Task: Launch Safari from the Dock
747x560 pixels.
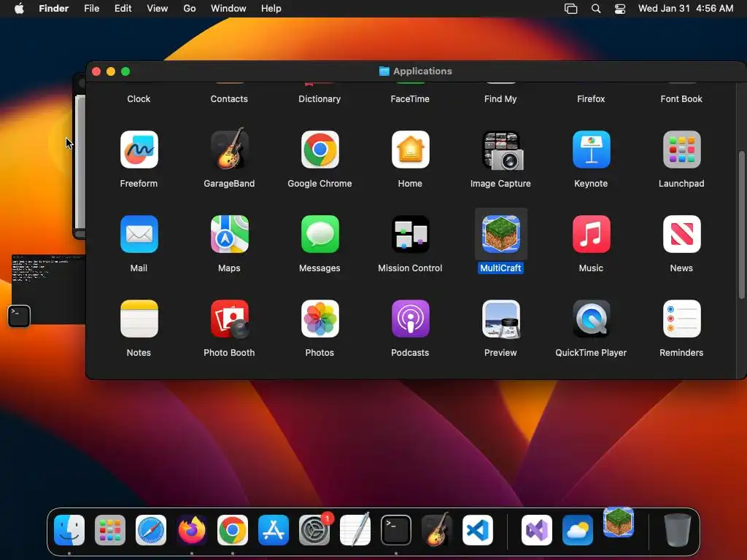Action: 151,529
